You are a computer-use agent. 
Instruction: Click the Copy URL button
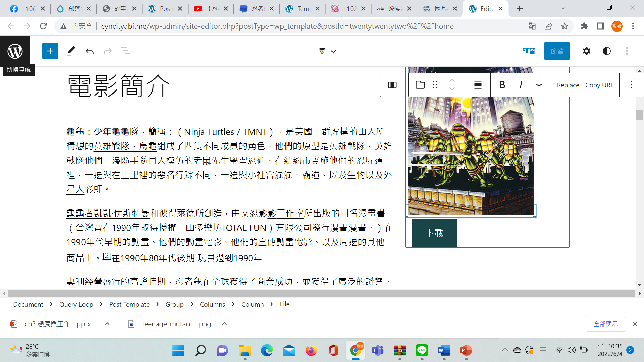pos(599,85)
